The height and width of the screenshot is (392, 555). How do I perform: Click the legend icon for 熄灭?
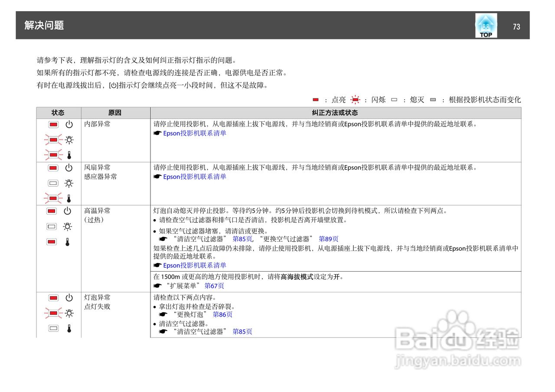[x=394, y=100]
